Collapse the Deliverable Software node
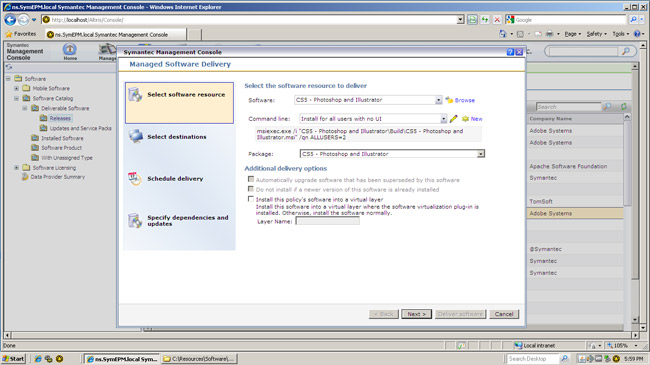 click(25, 108)
